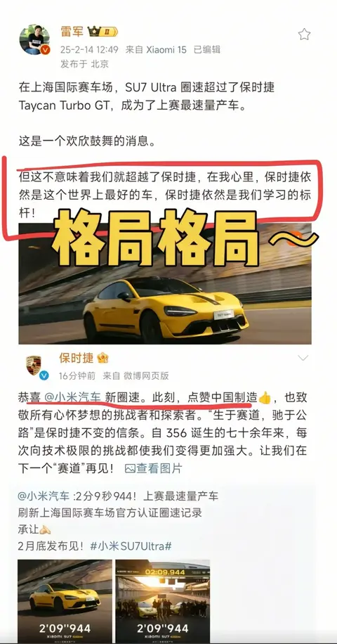Open the large yellow SU7 Ultra track photo
The image size is (337, 644).
(165, 283)
